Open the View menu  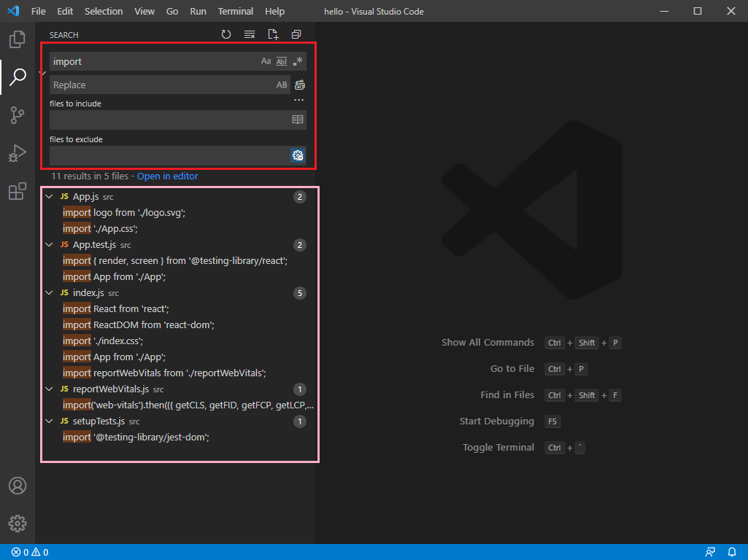coord(144,11)
